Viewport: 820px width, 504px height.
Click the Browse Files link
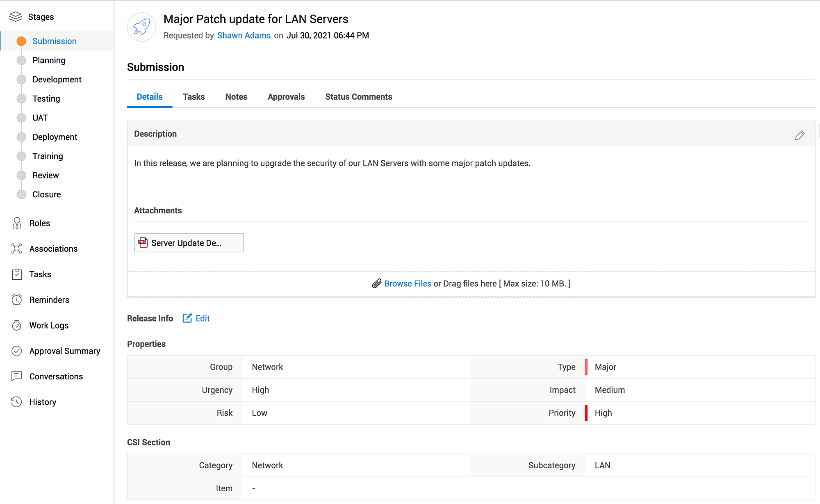point(408,283)
